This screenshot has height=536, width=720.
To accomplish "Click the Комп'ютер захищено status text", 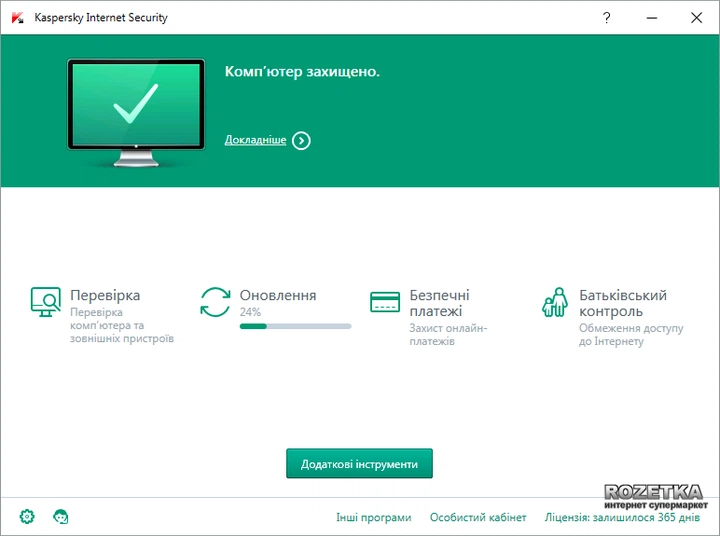I will tap(302, 72).
